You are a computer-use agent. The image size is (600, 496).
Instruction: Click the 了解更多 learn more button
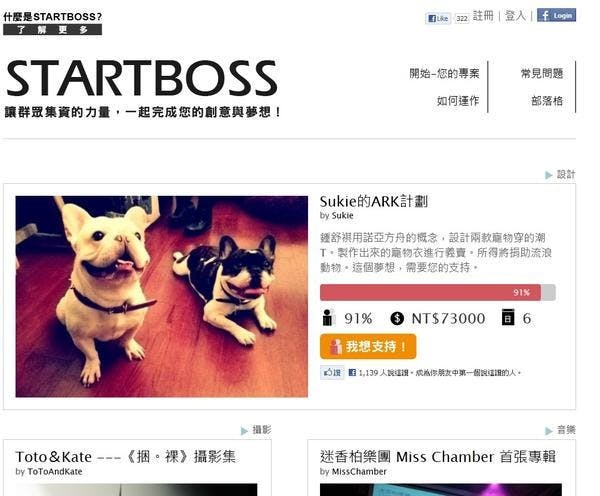(x=52, y=29)
